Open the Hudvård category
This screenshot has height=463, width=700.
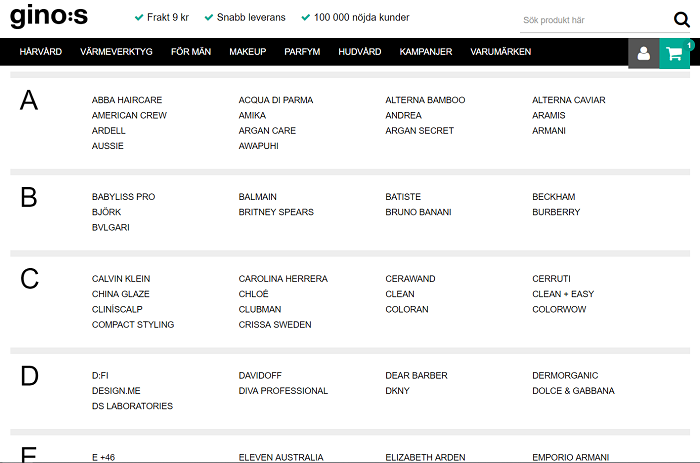[x=359, y=52]
